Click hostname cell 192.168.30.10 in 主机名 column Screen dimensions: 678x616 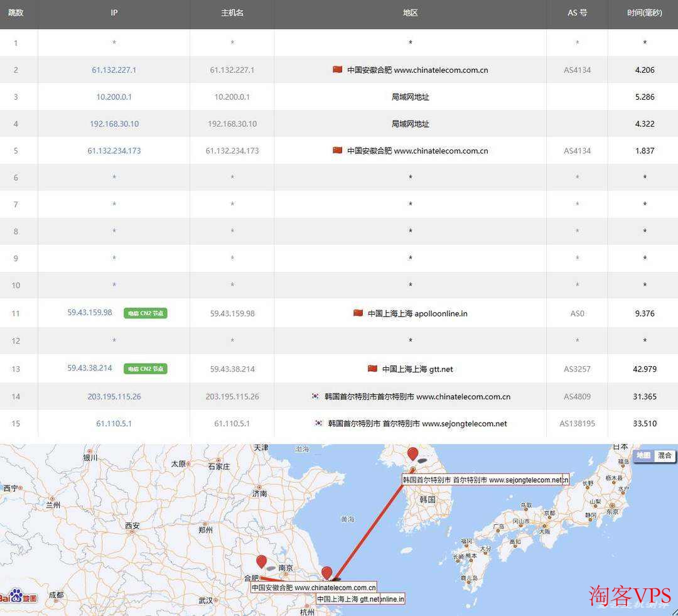click(232, 124)
